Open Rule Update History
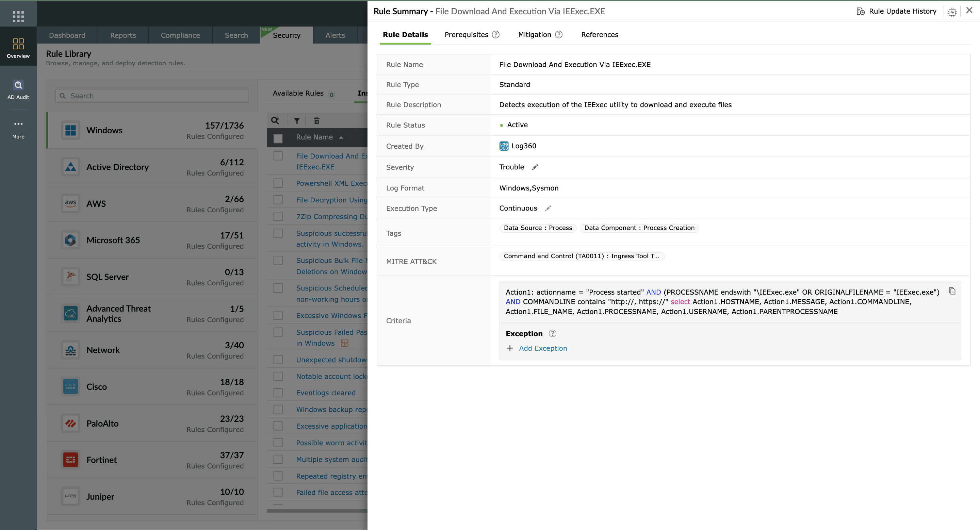 point(902,11)
